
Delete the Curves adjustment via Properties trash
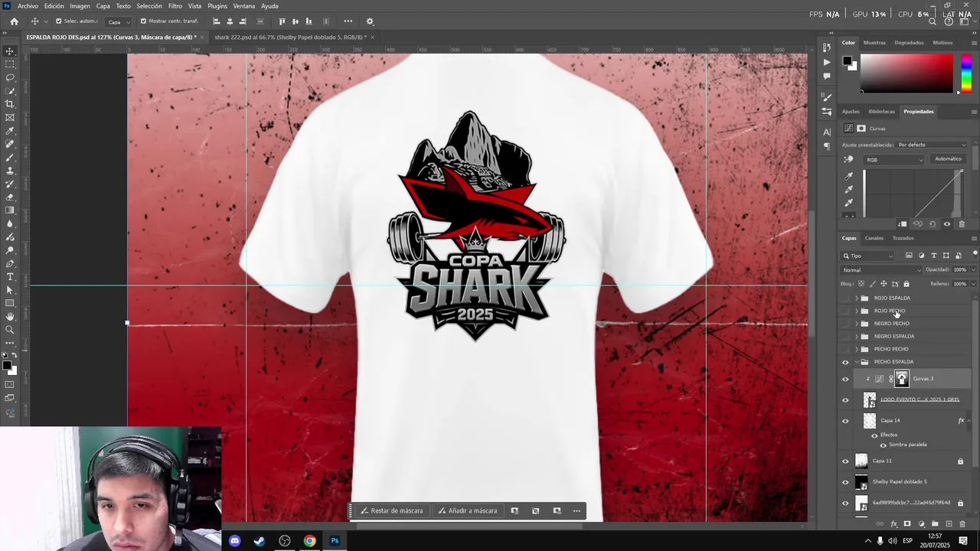pyautogui.click(x=962, y=224)
